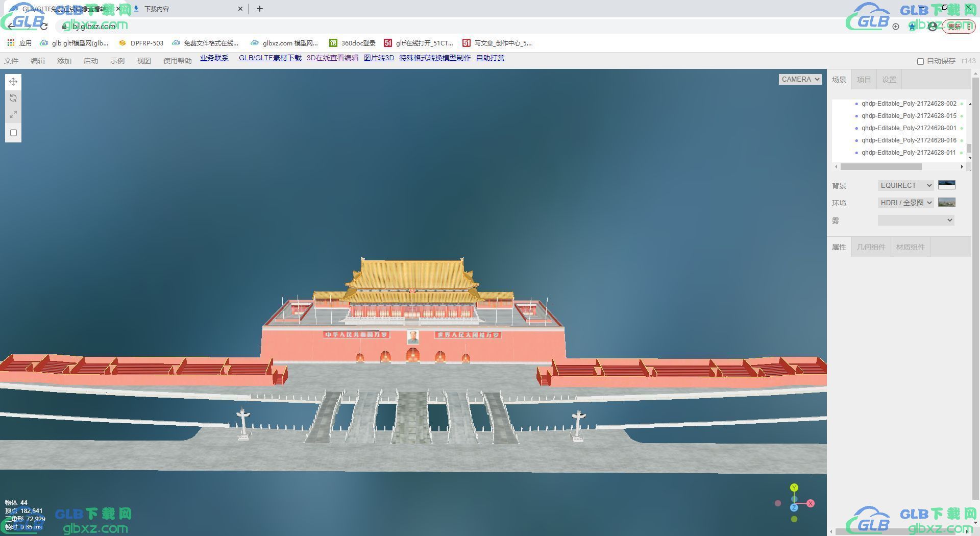The width and height of the screenshot is (980, 536).
Task: Open the 写文章_创作中心 bookmark
Action: click(x=498, y=43)
